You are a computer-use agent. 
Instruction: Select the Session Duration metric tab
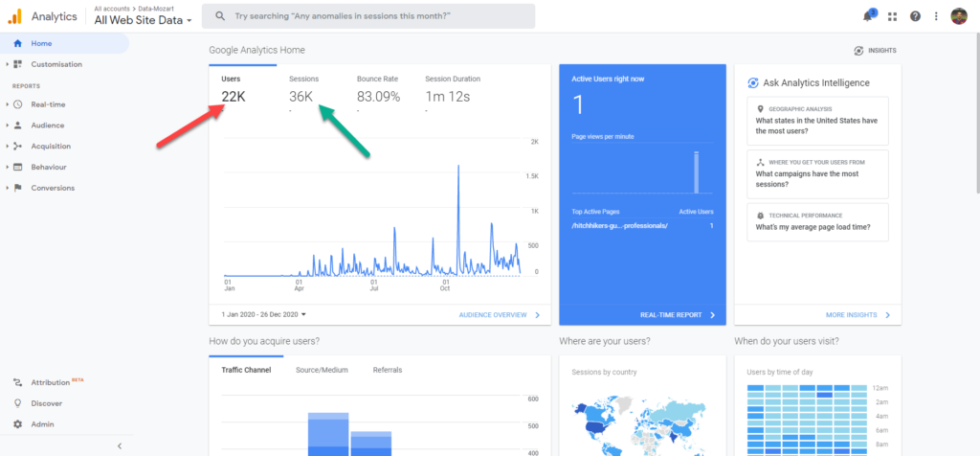[453, 91]
